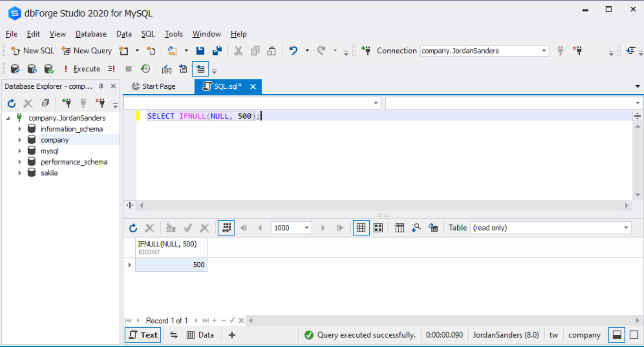Screen dimensions: 644x347
Task: Switch results to grid view
Action: coord(361,228)
